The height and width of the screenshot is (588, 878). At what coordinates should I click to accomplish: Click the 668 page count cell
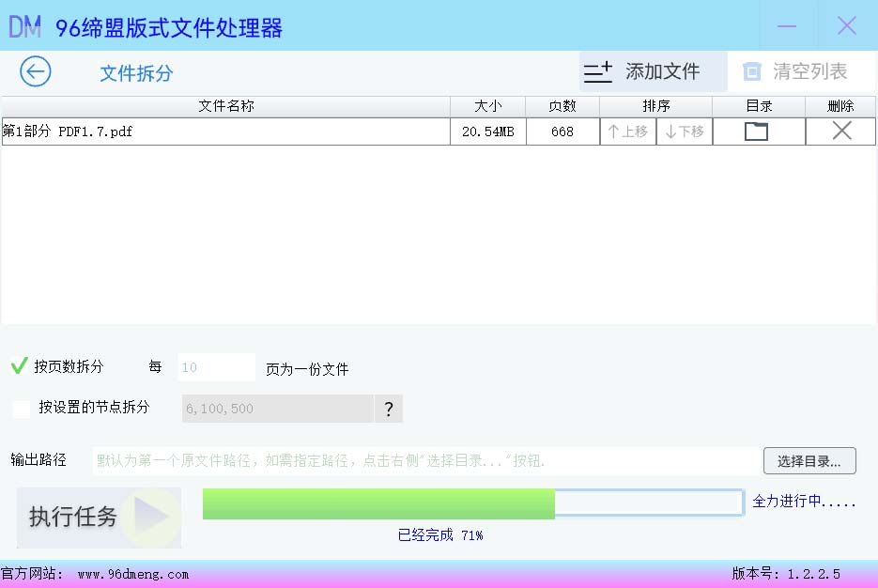click(562, 132)
